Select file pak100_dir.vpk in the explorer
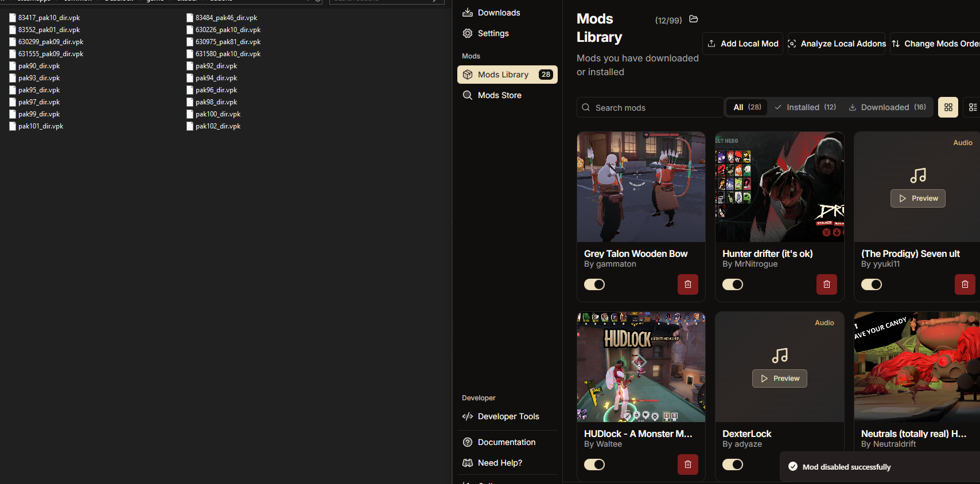 (x=213, y=114)
